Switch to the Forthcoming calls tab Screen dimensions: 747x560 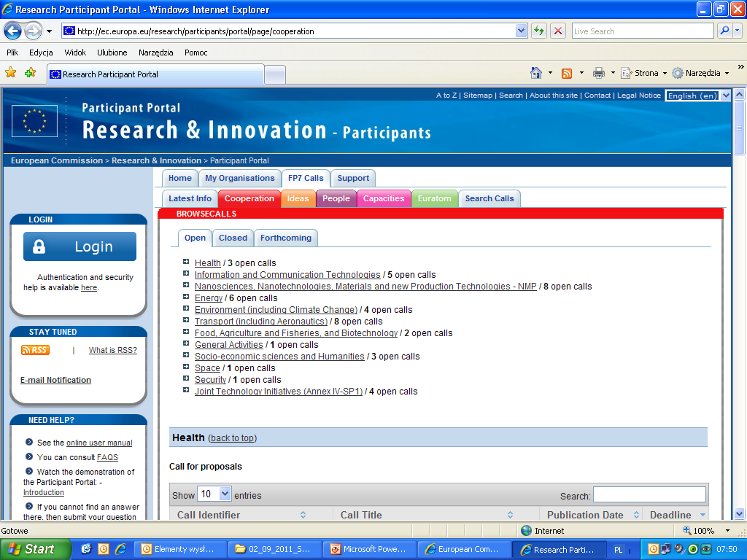(286, 238)
